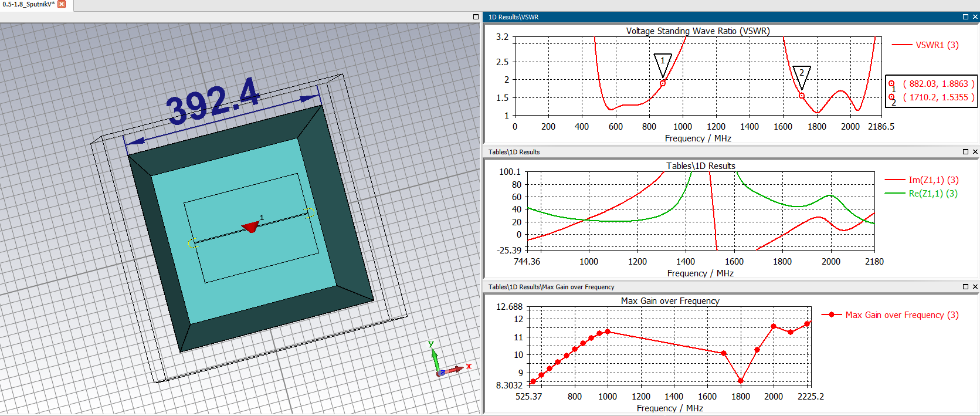Select the 392.4 dimension label

(x=212, y=101)
